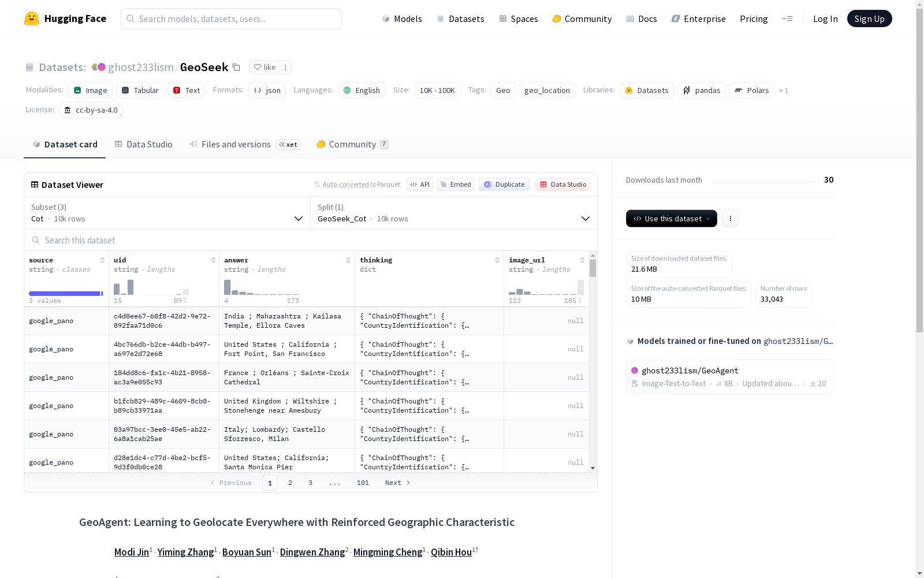Select the 10K - 100K size tag

tap(437, 90)
